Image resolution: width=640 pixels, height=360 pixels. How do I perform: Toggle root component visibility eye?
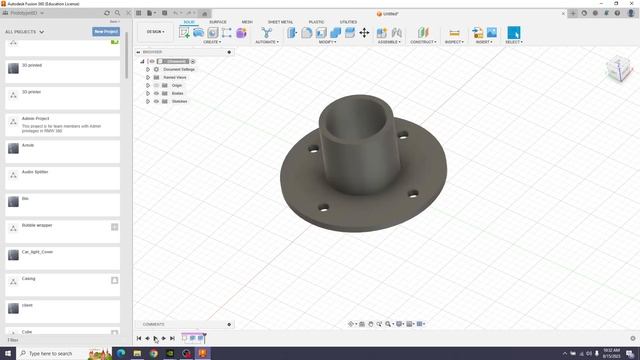152,62
